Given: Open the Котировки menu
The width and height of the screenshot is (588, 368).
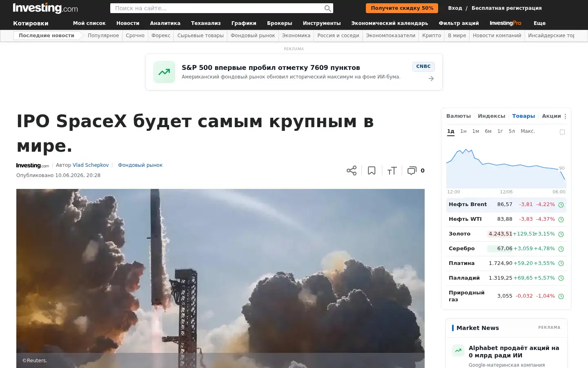Looking at the screenshot, I should [x=31, y=23].
